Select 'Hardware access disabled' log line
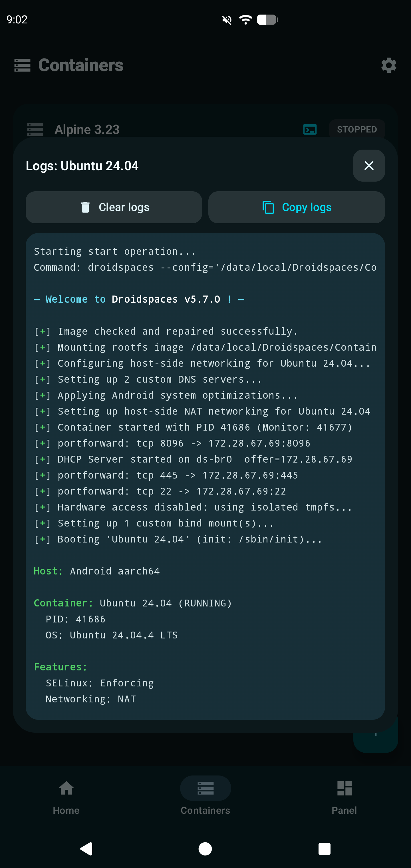This screenshot has height=868, width=411. pos(193,507)
